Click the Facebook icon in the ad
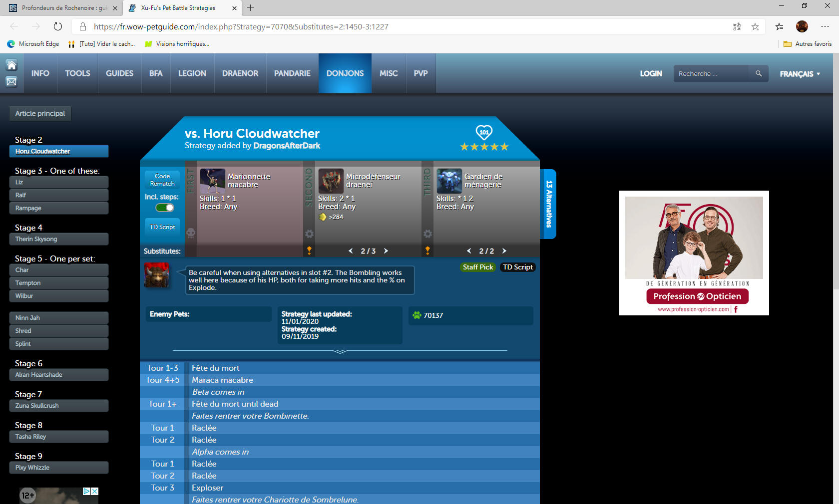839x504 pixels. pos(736,309)
